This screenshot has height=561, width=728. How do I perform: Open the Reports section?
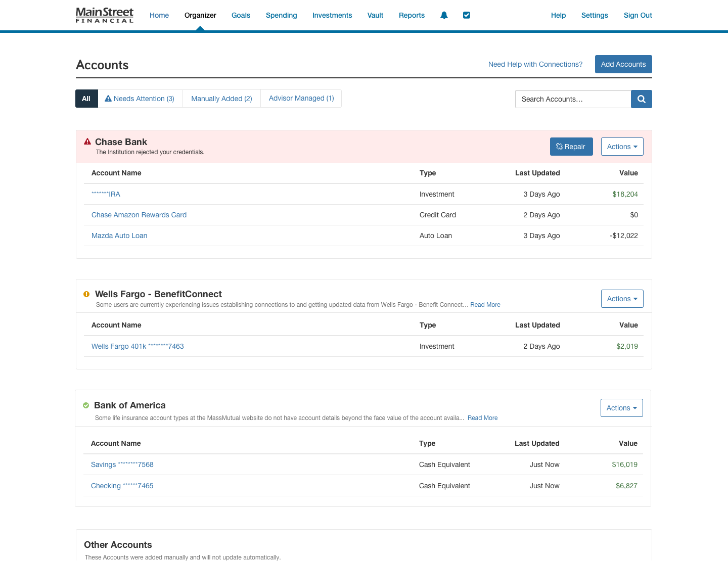412,15
